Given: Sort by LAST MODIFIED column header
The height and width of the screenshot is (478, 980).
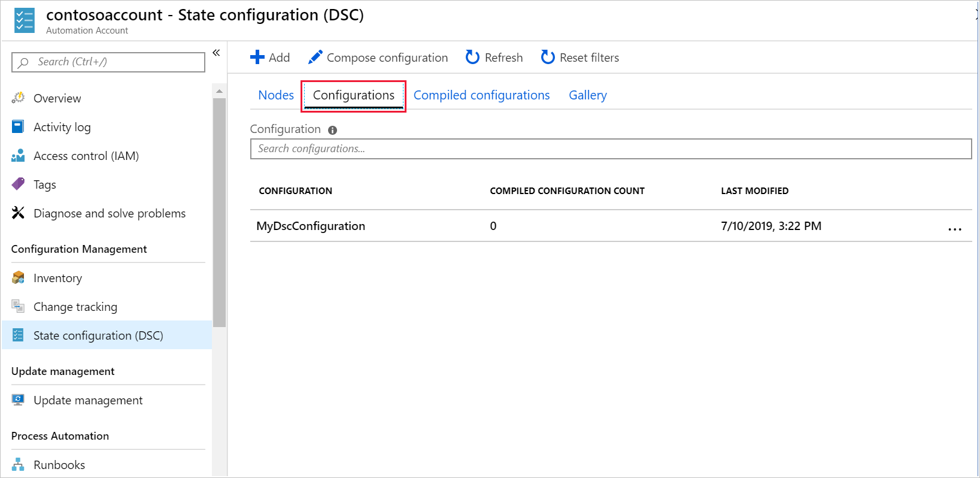Looking at the screenshot, I should [754, 190].
